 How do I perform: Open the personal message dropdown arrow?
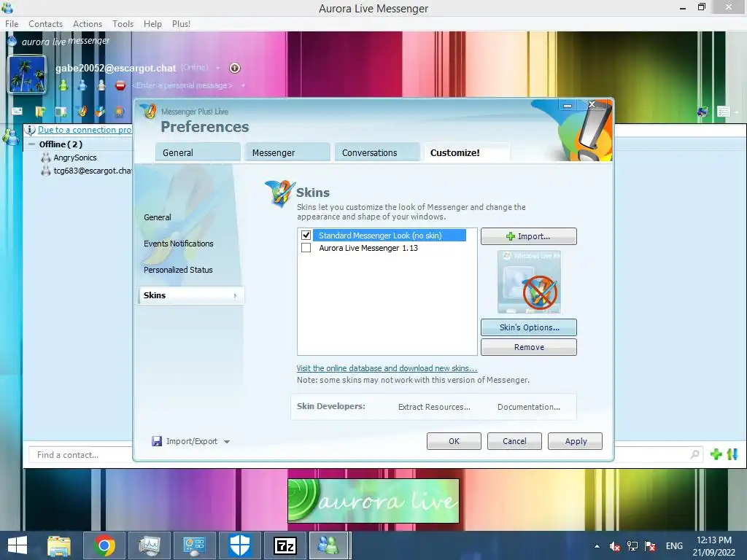point(243,86)
